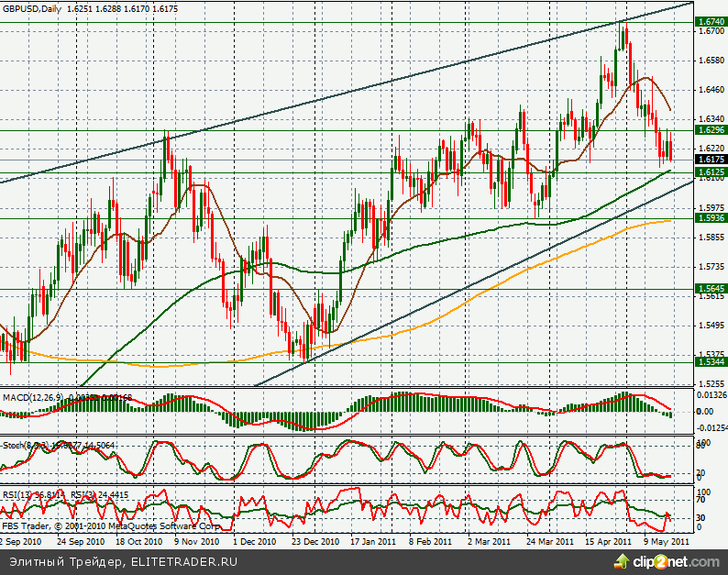
Task: Click the MACD(12,26,9) indicator label
Action: [x=32, y=397]
